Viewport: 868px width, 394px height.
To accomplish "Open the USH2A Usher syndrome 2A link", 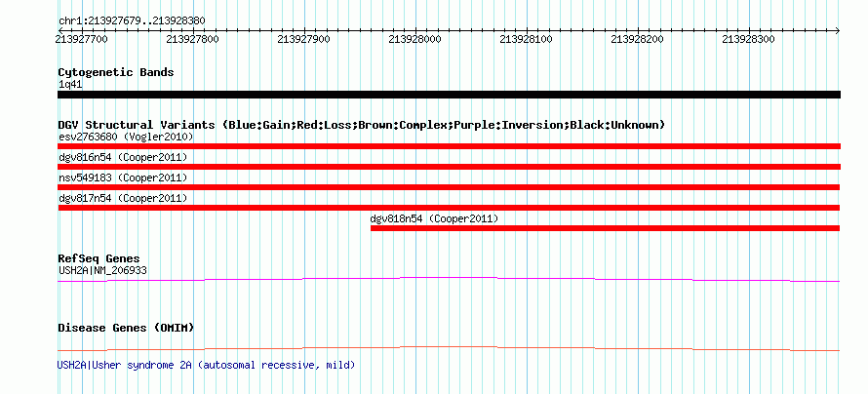I will pos(206,365).
